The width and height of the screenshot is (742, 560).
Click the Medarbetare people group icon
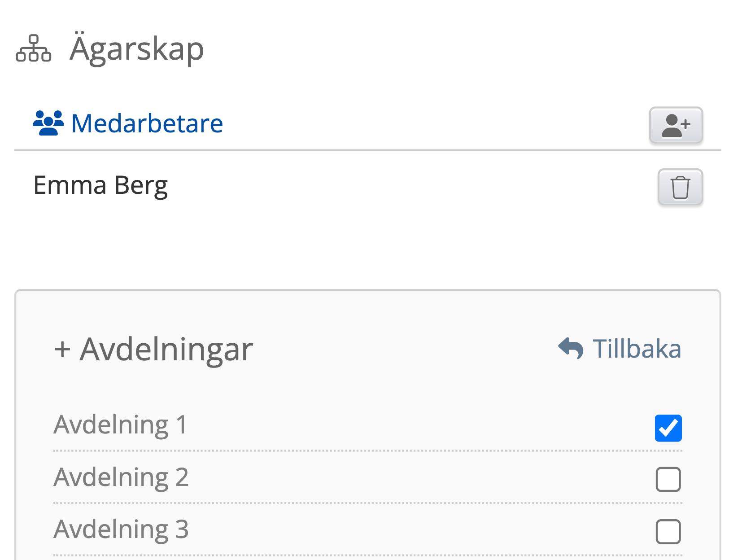(48, 123)
